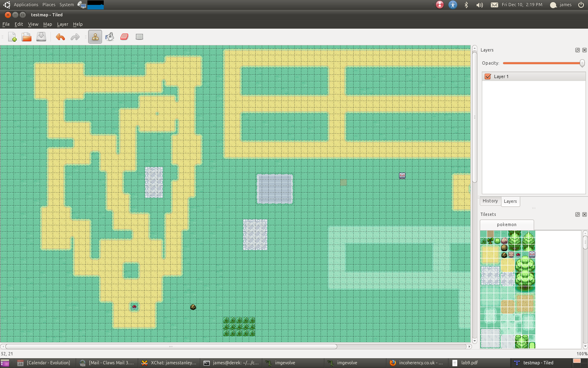Viewport: 588px width, 368px height.
Task: Open the View menu
Action: point(33,24)
